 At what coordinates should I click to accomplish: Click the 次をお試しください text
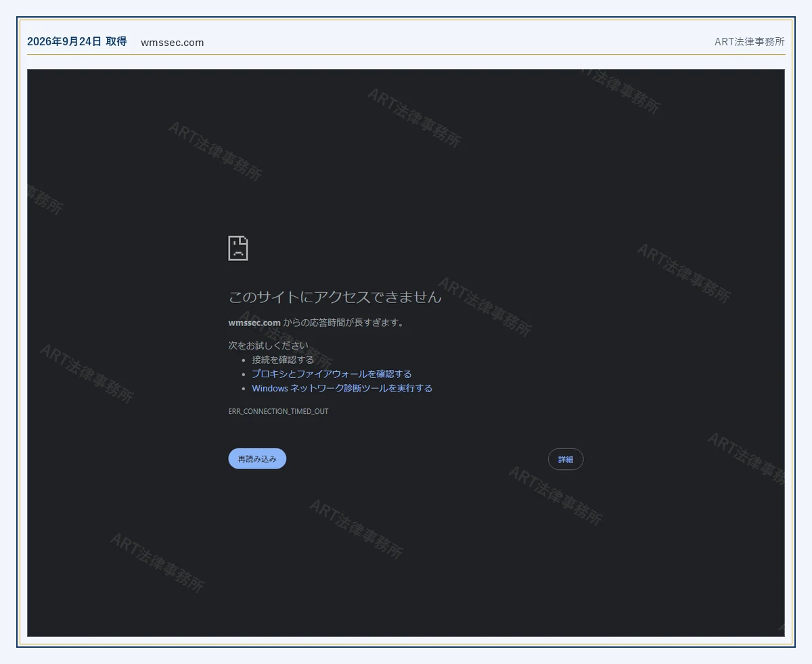coord(268,346)
